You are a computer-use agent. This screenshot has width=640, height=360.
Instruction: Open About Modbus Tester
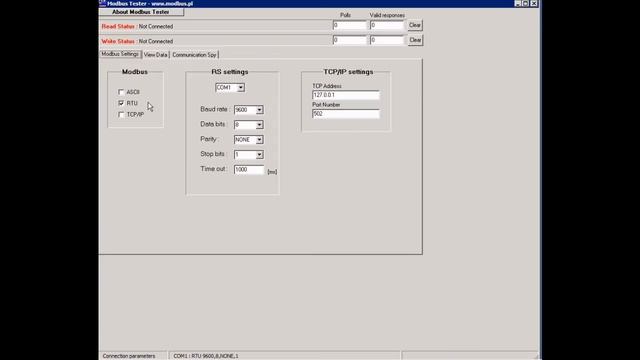141,12
